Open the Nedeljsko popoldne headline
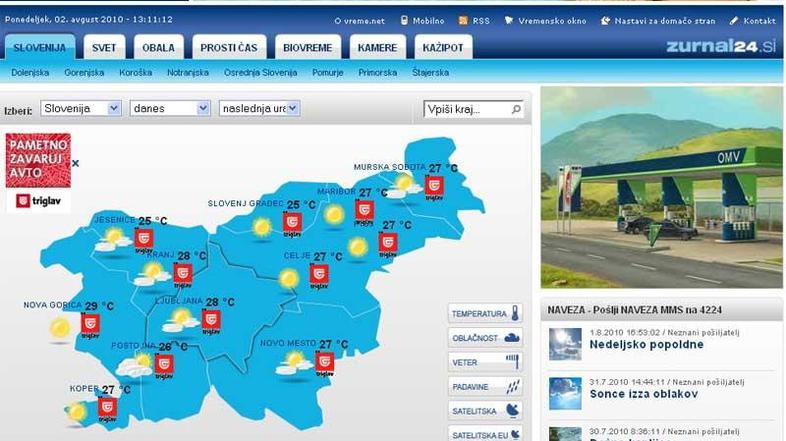This screenshot has width=786, height=441. [x=647, y=345]
